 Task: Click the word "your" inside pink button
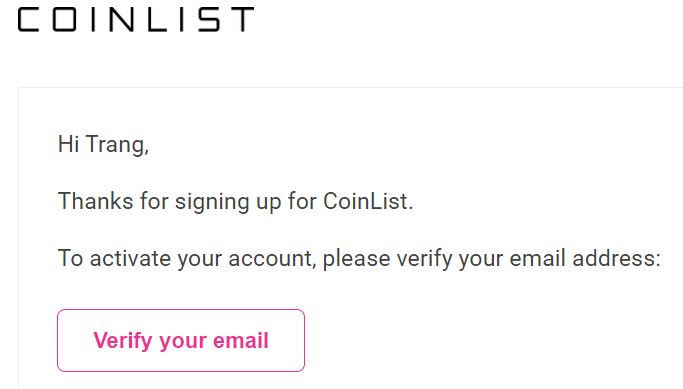pos(182,342)
